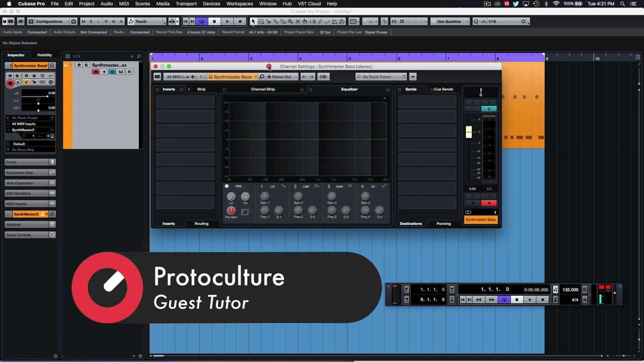Screen dimensions: 644x362
Task: Toggle Record Enable on Synthmaster track
Action: pos(96,72)
